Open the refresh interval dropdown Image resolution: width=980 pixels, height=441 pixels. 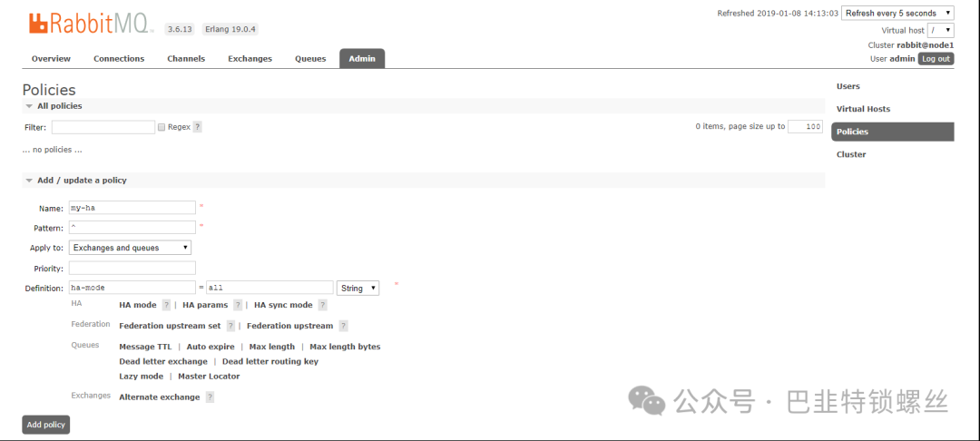pos(897,13)
